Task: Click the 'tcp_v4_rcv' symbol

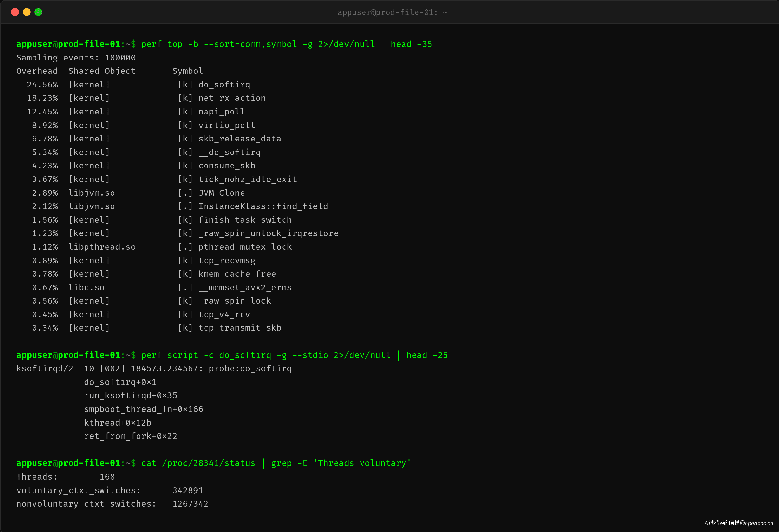Action: 224,314
